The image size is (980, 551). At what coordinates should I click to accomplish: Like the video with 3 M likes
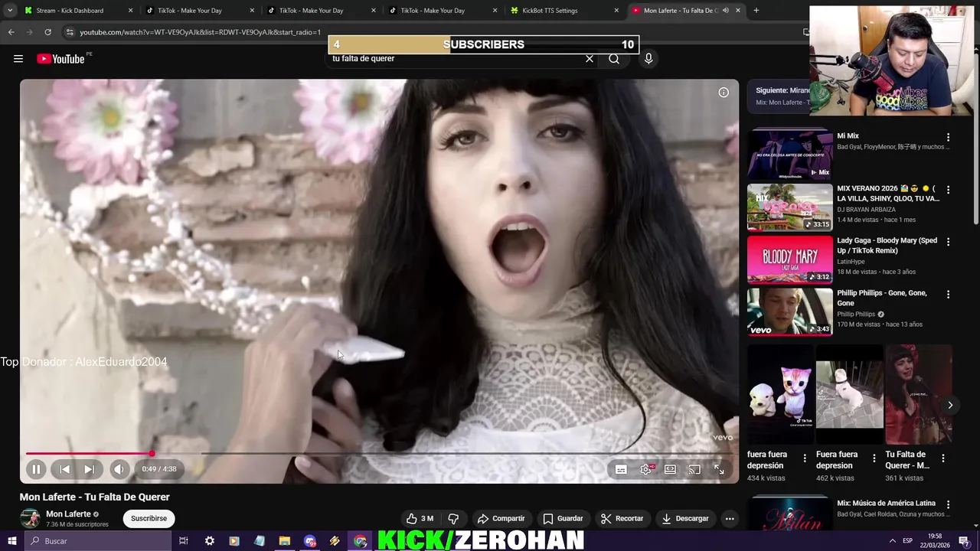coord(420,518)
